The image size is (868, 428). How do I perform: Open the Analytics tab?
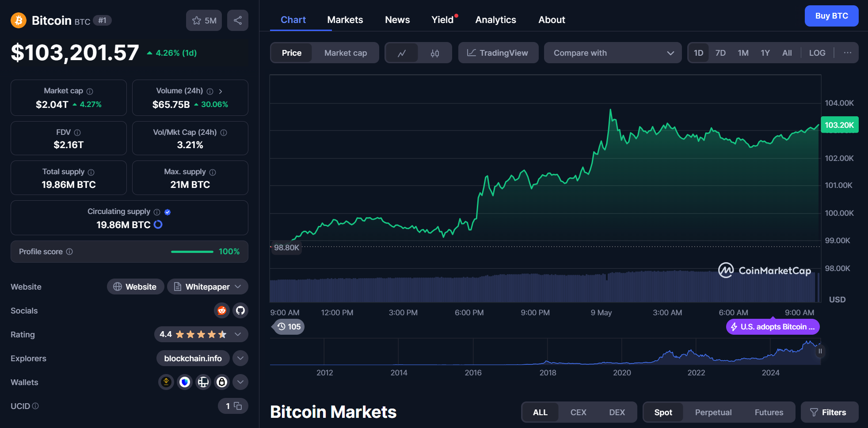tap(495, 19)
